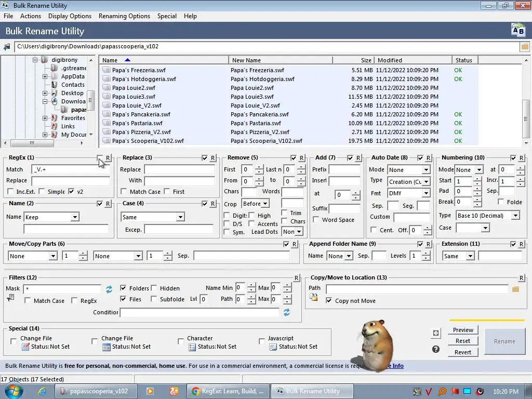
Task: Switch to the RegExr Chrome taskbar window
Action: click(x=228, y=391)
